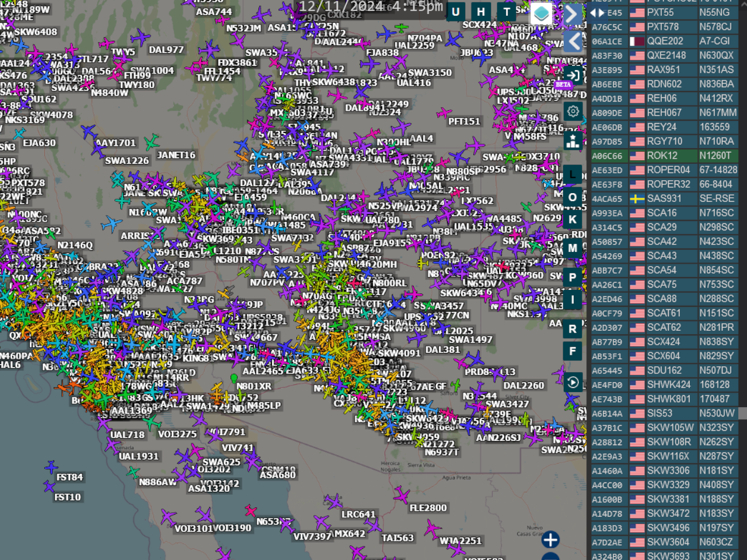Screen dimensions: 747x560
Task: Select the aircraft icon above AAY1701 label
Action: tap(89, 132)
